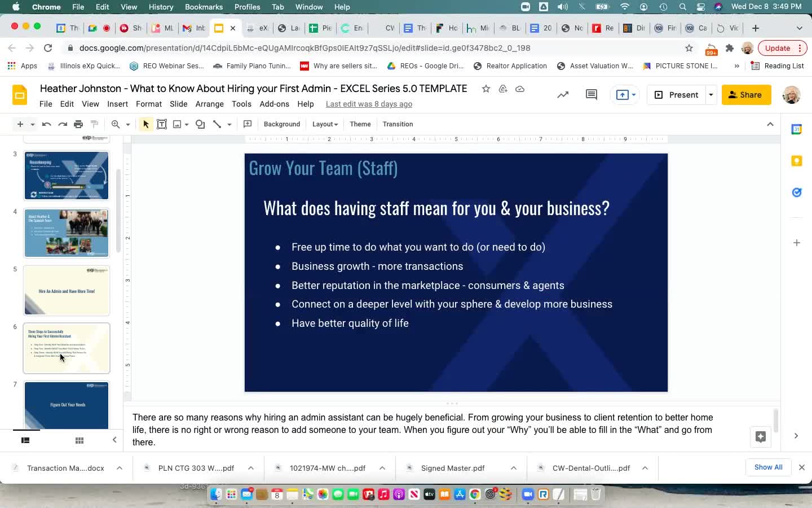The height and width of the screenshot is (508, 812).
Task: Show side panel chevron at bottom right
Action: coord(796,436)
